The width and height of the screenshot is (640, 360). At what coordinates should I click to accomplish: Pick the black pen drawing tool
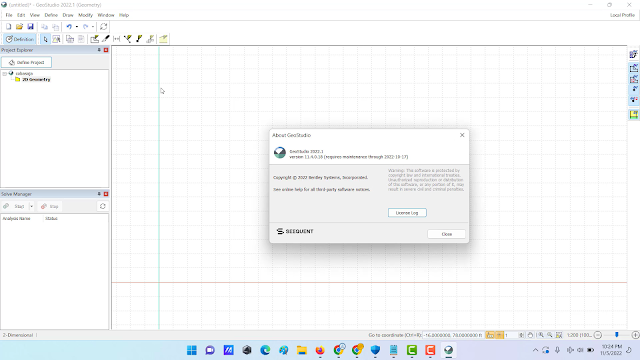click(x=106, y=39)
